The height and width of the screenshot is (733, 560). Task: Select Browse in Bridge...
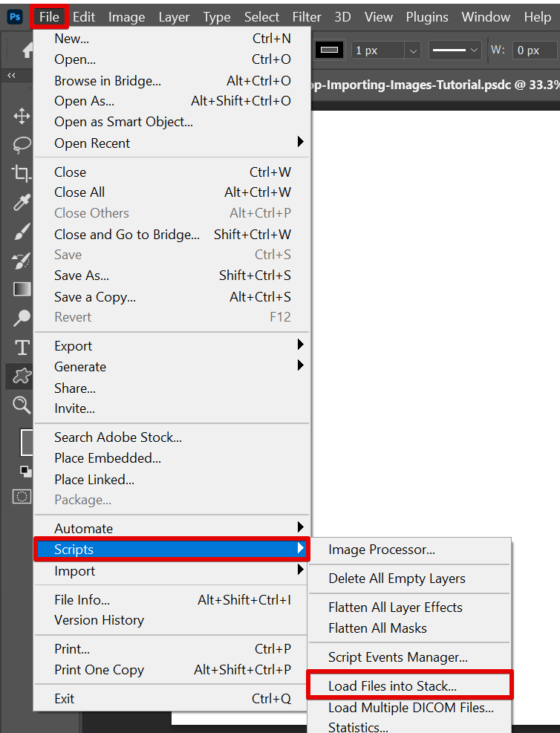coord(172,81)
